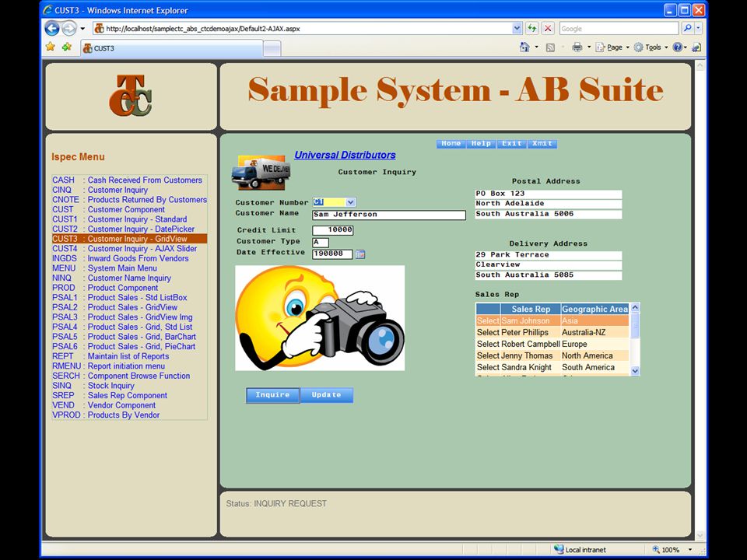This screenshot has height=560, width=747.
Task: Click the Date Effective field 190808
Action: coord(332,254)
